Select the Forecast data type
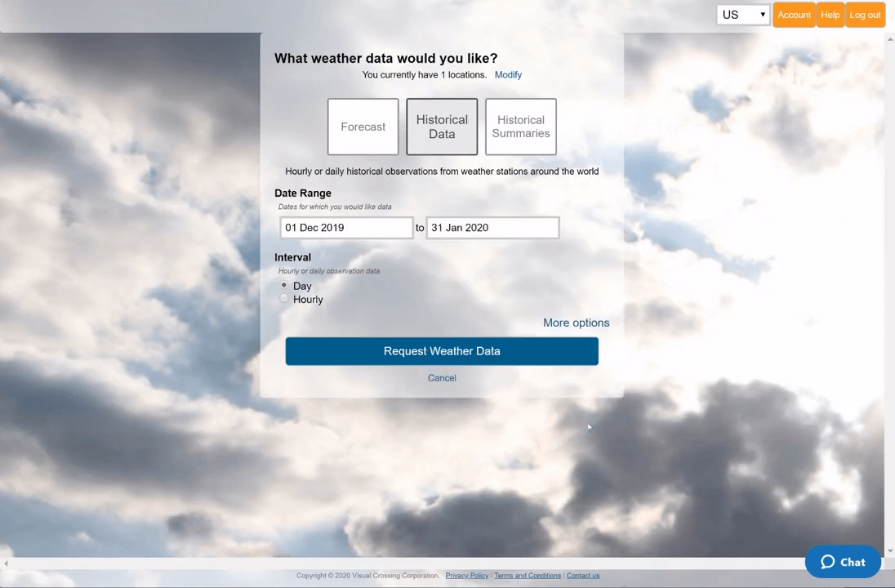This screenshot has height=588, width=895. tap(363, 127)
